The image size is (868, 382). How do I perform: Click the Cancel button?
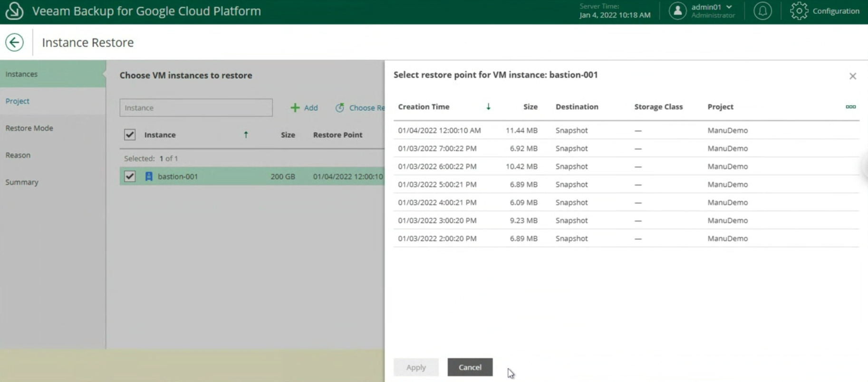point(470,367)
